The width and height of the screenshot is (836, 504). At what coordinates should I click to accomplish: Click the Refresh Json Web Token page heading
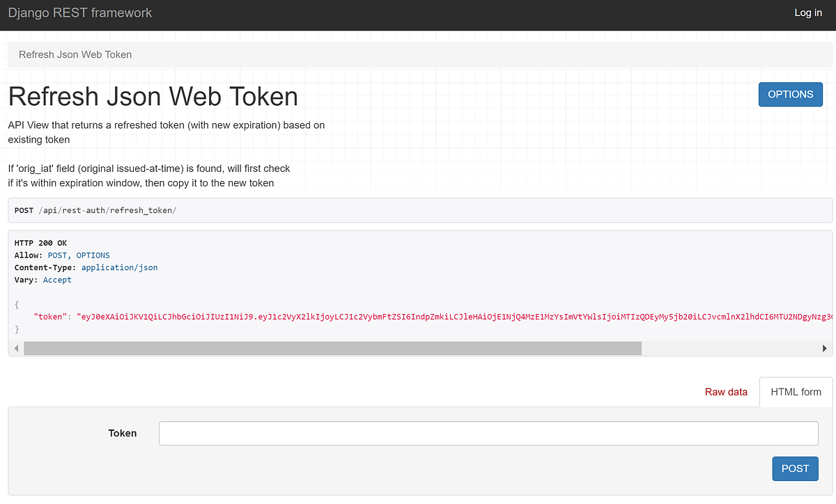(152, 96)
